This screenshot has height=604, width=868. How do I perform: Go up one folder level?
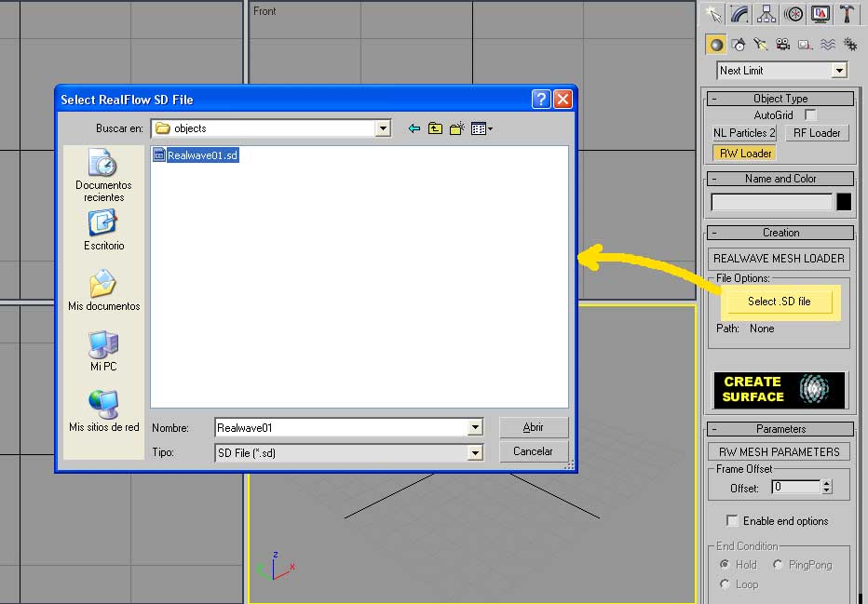pos(435,128)
